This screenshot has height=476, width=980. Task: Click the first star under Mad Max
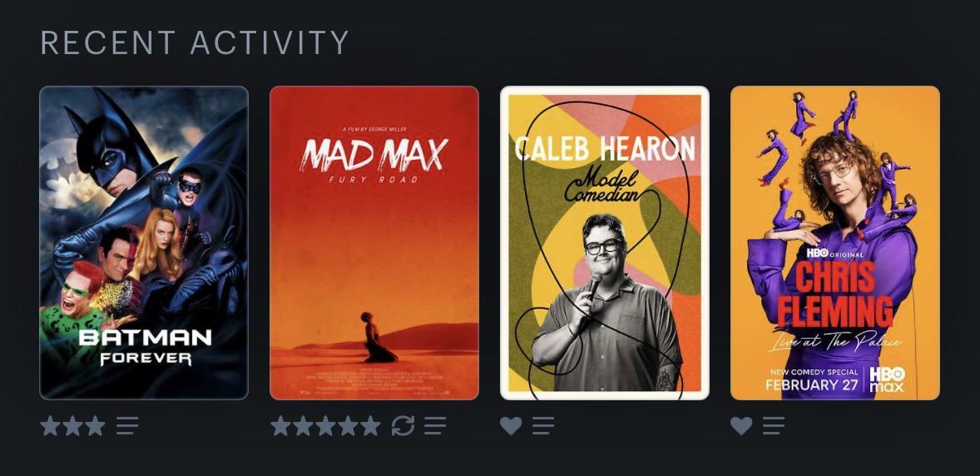click(x=280, y=426)
